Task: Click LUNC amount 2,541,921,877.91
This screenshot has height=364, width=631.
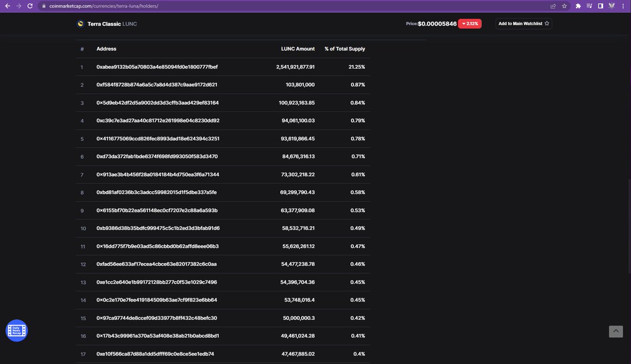Action: (296, 67)
